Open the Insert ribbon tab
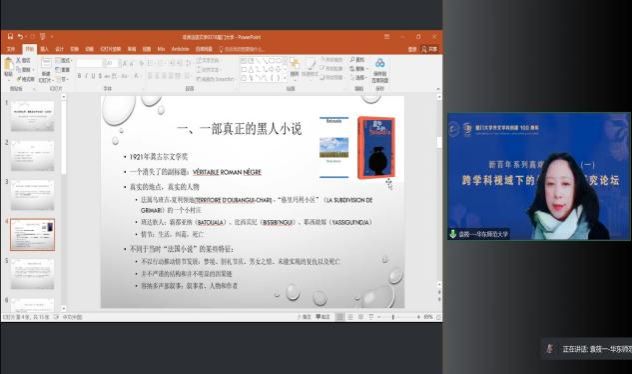Screen dimensions: 632x374 tap(44, 49)
